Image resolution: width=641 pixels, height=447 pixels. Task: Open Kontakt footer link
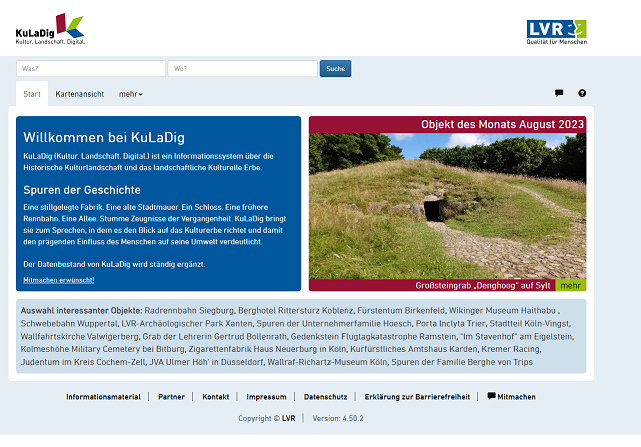tap(215, 397)
